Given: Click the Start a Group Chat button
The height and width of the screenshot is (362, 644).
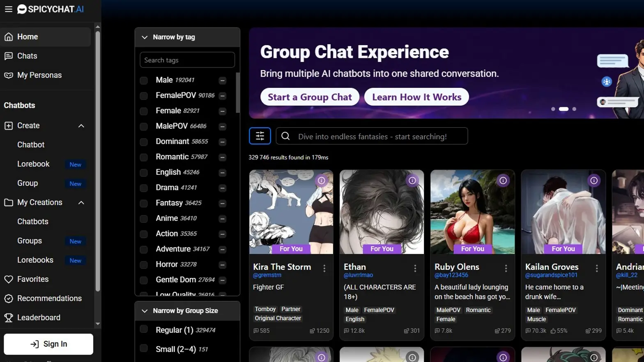Looking at the screenshot, I should click(x=310, y=97).
